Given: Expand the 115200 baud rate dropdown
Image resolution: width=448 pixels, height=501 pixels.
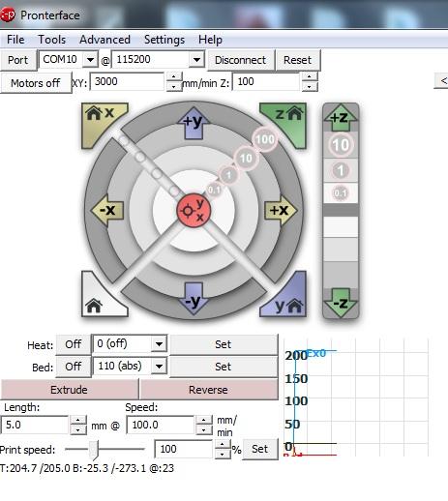Looking at the screenshot, I should [x=196, y=60].
